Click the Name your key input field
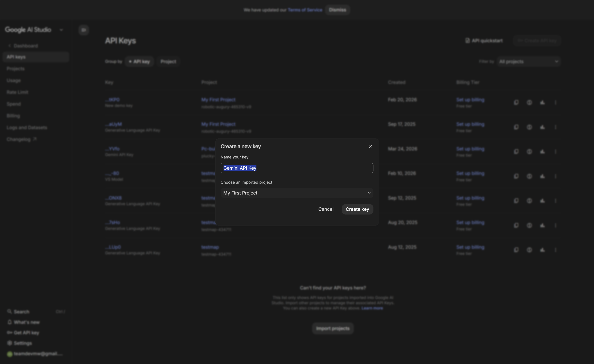Screen dimensions: 594x364 [x=297, y=168]
